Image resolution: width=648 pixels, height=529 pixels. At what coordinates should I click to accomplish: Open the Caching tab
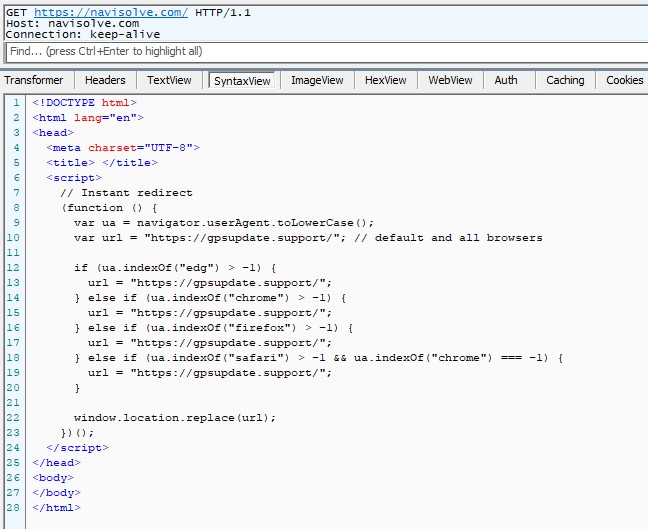tap(565, 80)
